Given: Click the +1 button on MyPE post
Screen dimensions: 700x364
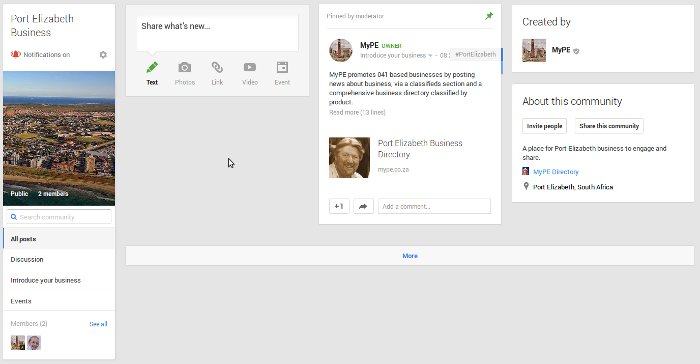Looking at the screenshot, I should [x=339, y=206].
